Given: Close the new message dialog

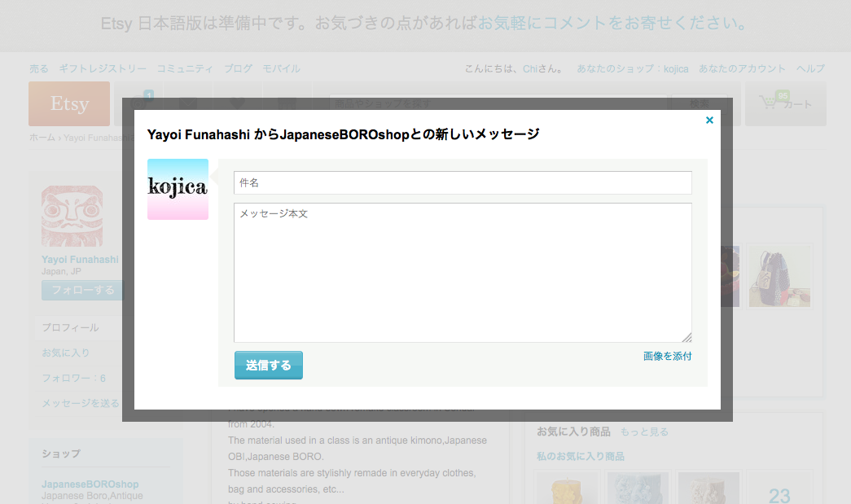Looking at the screenshot, I should click(709, 121).
